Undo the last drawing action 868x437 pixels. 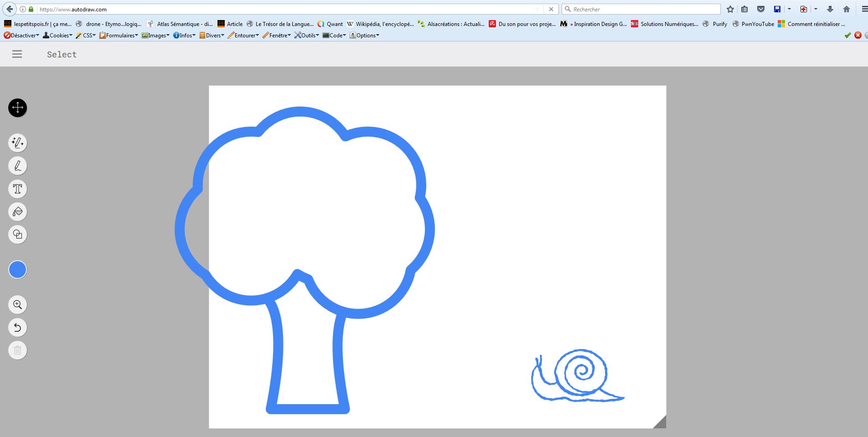tap(17, 327)
